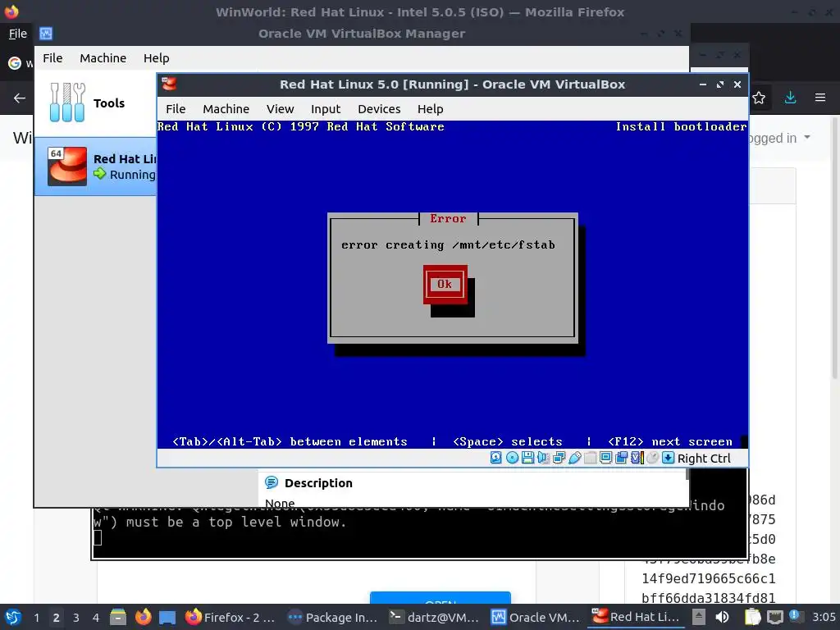The image size is (840, 630).
Task: Launch Firefox from taskbar quick launcher
Action: point(143,617)
